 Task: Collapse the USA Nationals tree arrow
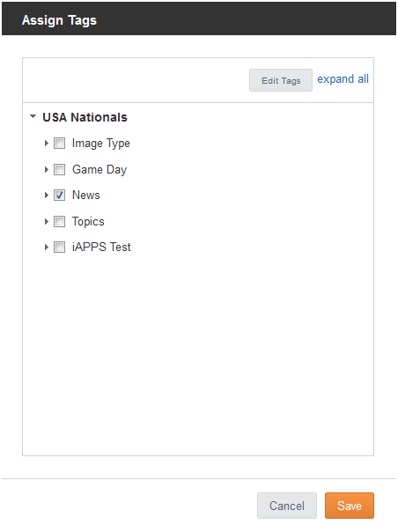click(x=33, y=116)
